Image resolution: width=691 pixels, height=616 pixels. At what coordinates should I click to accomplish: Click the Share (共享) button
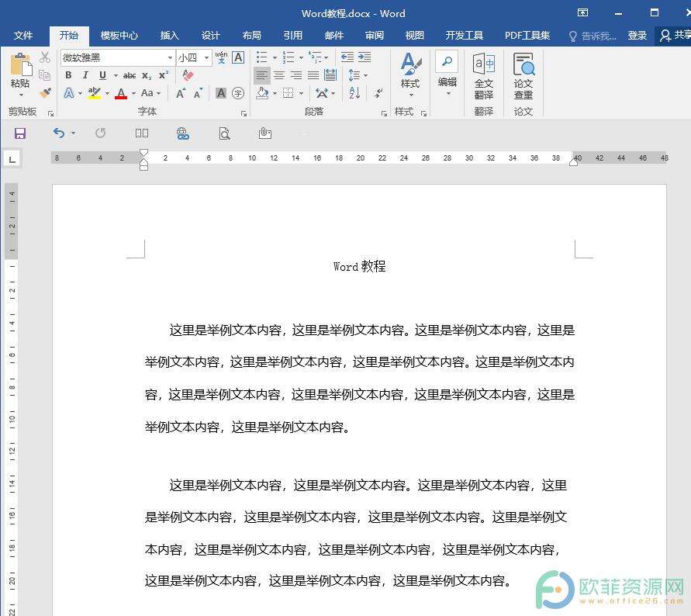click(675, 36)
